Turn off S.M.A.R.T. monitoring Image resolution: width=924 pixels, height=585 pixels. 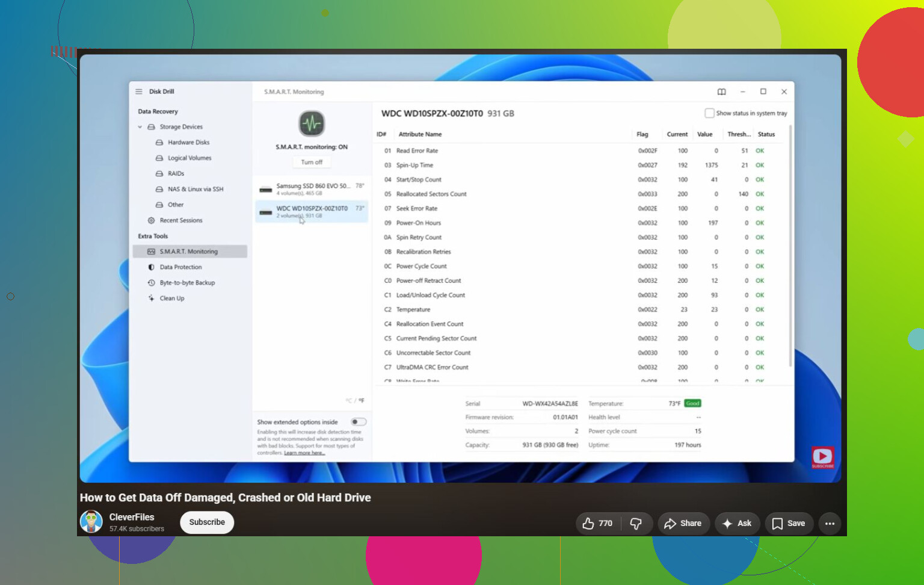(312, 162)
